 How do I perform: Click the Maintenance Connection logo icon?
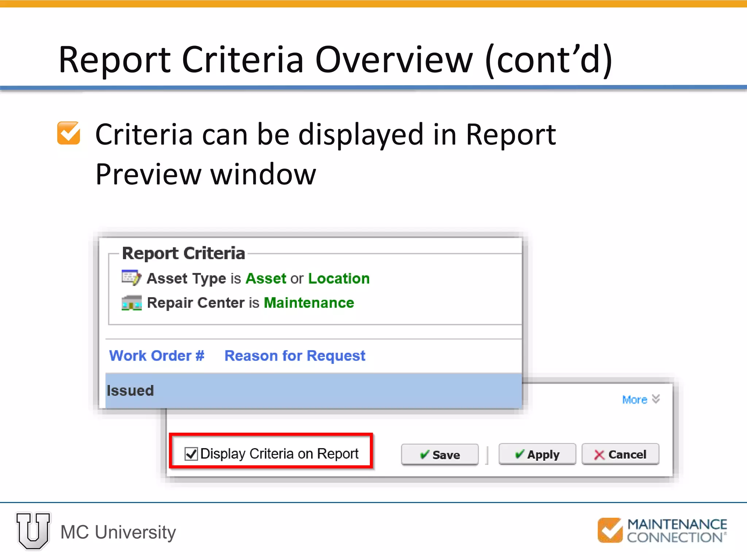pyautogui.click(x=610, y=530)
